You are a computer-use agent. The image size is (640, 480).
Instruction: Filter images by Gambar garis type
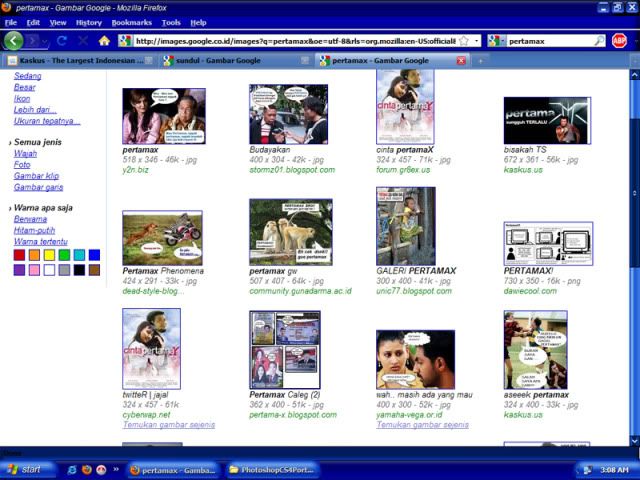[38, 187]
